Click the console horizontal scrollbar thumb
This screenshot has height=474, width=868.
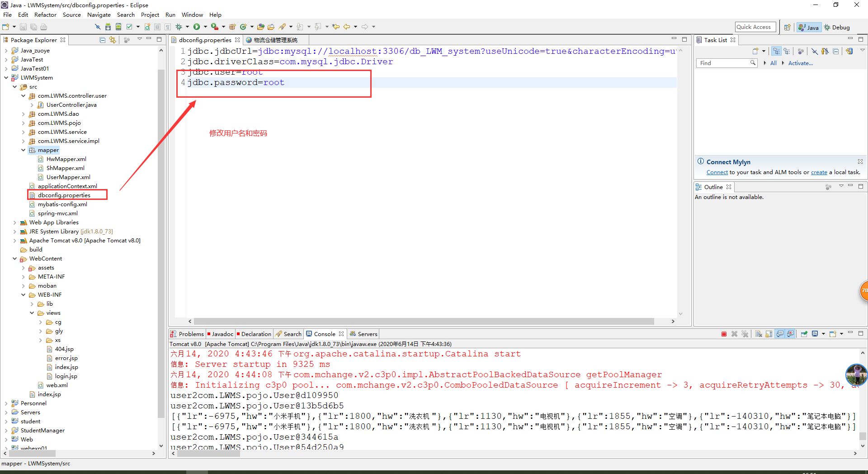tap(209, 453)
